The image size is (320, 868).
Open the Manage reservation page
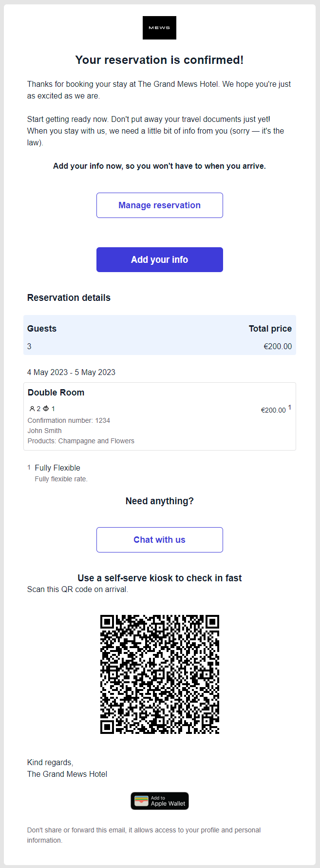click(159, 205)
